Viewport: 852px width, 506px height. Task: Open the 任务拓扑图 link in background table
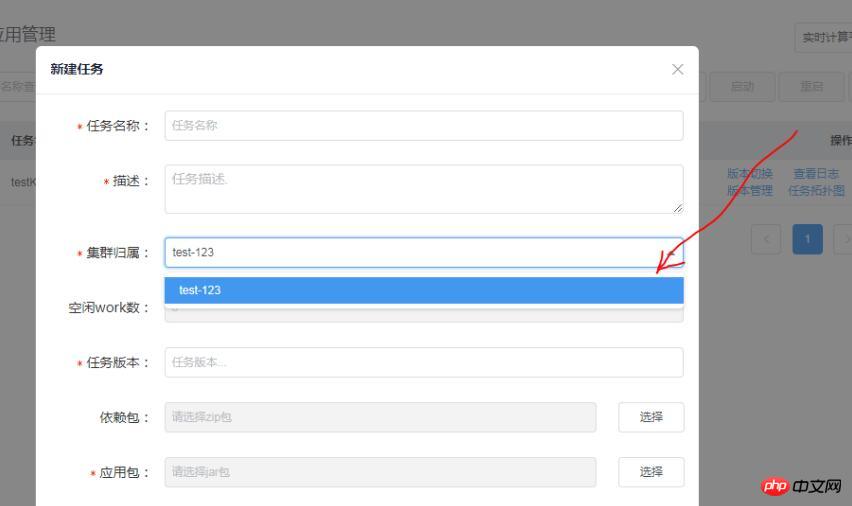(816, 191)
